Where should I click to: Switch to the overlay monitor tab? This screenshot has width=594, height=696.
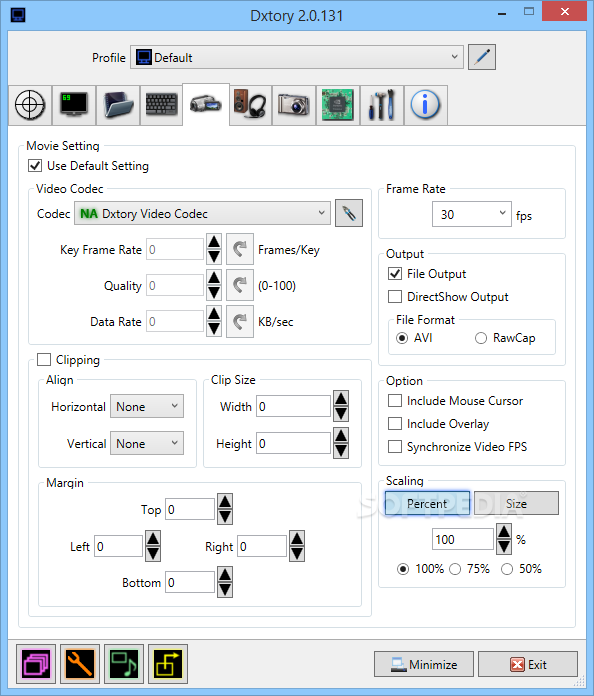74,105
